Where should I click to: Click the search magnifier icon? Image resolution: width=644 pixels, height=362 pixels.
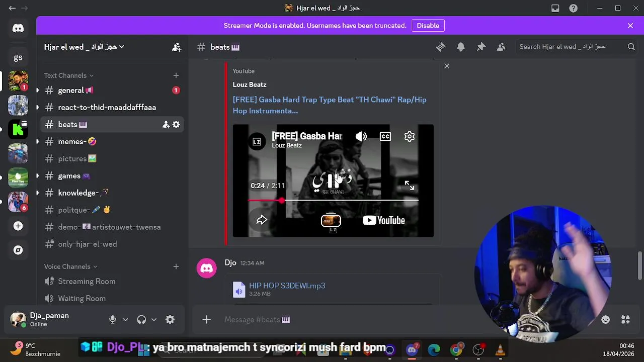(x=631, y=47)
